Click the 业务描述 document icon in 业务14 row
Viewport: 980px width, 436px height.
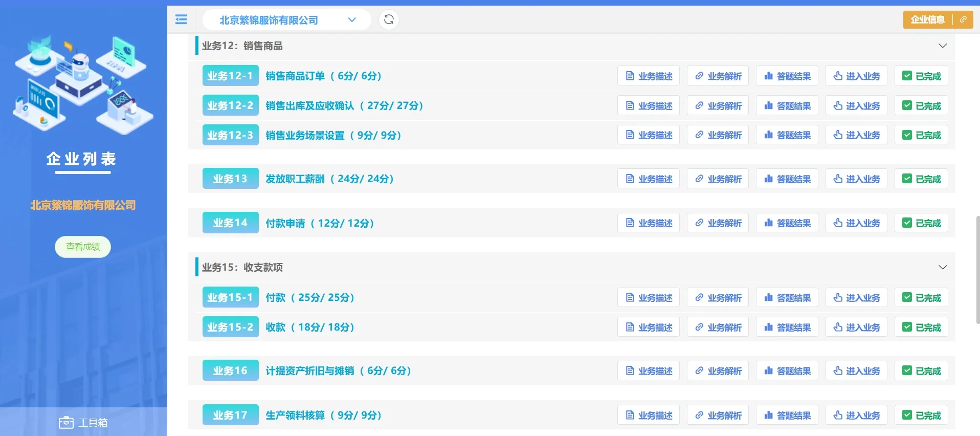pos(630,223)
